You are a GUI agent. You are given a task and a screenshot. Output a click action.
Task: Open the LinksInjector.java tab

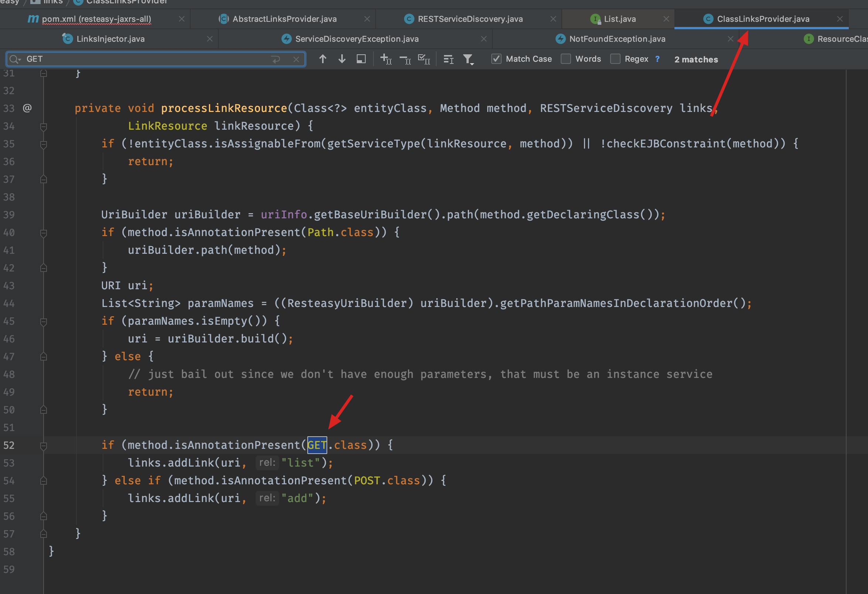pyautogui.click(x=110, y=39)
